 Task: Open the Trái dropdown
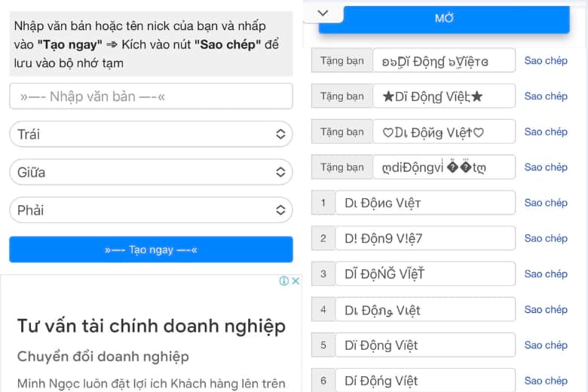(x=151, y=134)
